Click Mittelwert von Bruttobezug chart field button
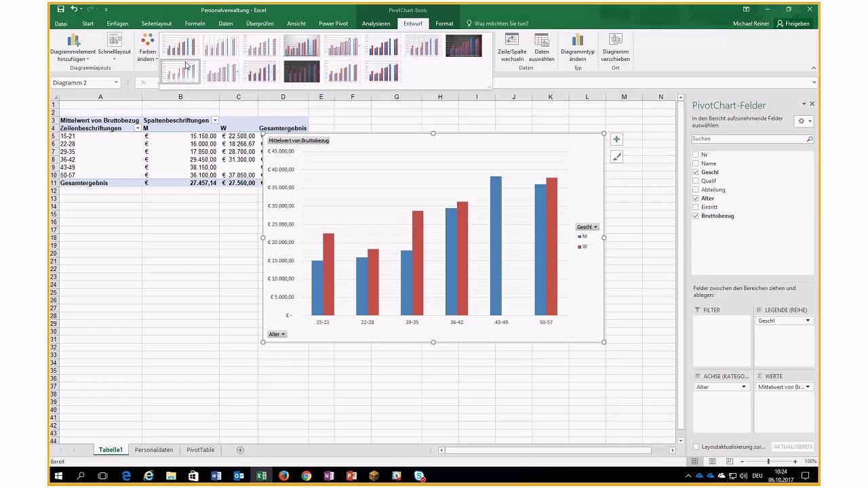This screenshot has width=868, height=488. pyautogui.click(x=298, y=140)
